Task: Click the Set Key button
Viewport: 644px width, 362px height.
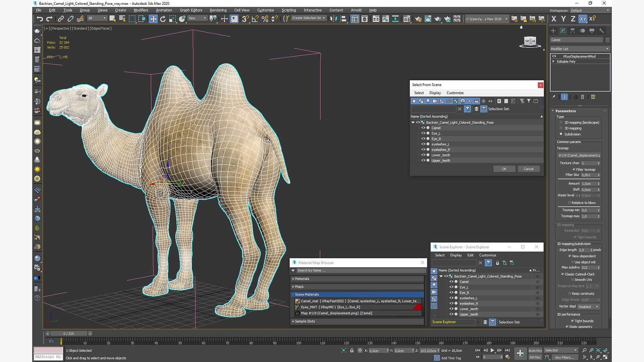Action: coord(535,357)
